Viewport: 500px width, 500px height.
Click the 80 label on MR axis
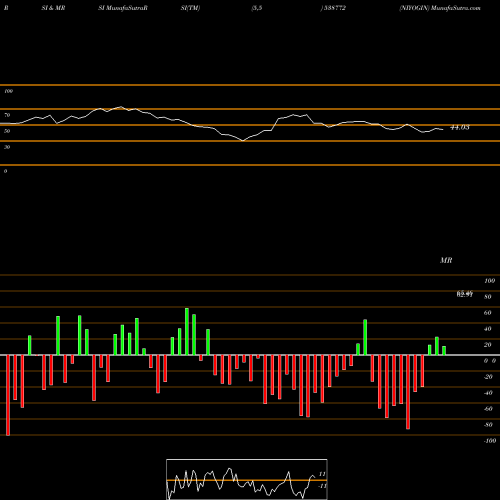488,297
